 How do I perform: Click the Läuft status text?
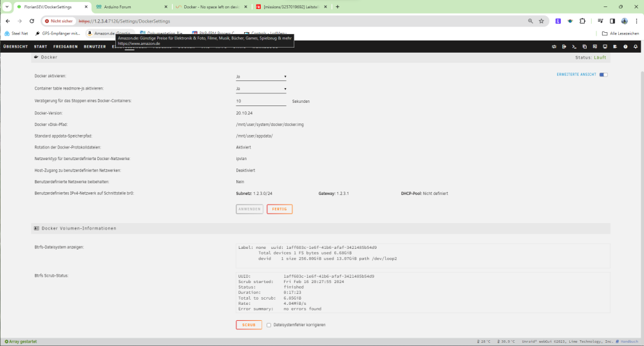(600, 57)
